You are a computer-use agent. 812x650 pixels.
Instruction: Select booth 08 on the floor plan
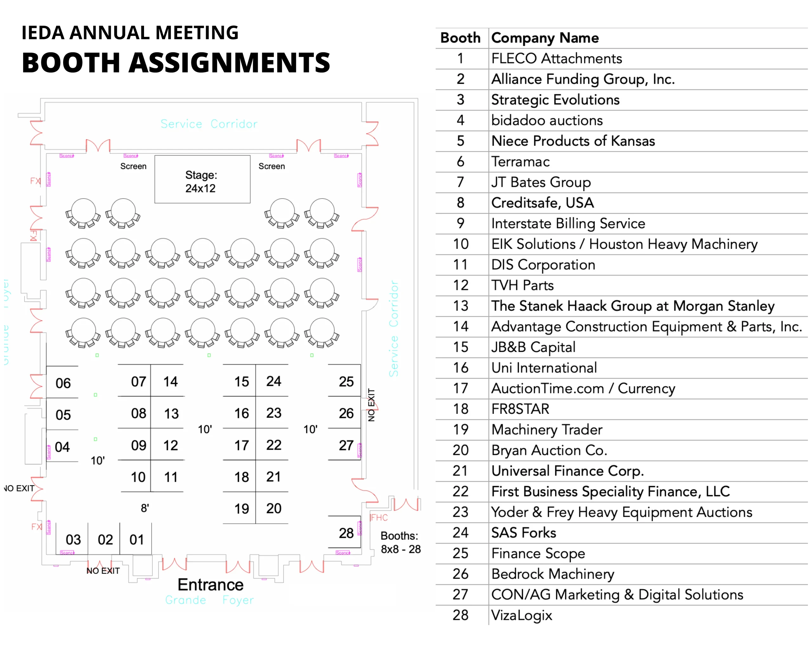pos(138,413)
